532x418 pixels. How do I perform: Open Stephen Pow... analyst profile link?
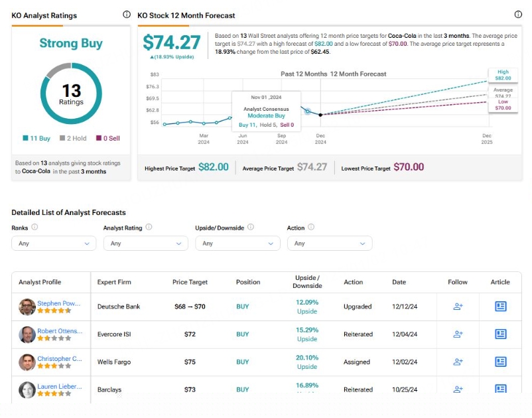58,303
